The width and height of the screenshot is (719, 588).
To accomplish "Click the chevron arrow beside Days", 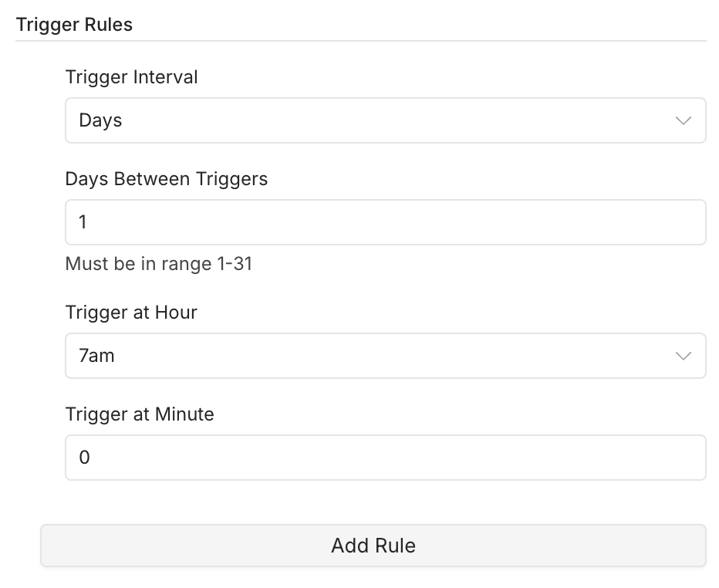I will 684,120.
